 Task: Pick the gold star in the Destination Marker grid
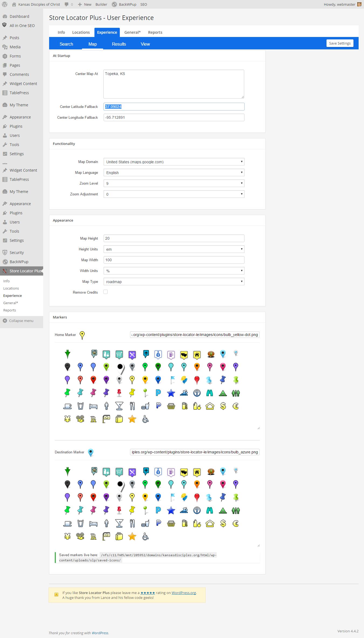pyautogui.click(x=132, y=536)
